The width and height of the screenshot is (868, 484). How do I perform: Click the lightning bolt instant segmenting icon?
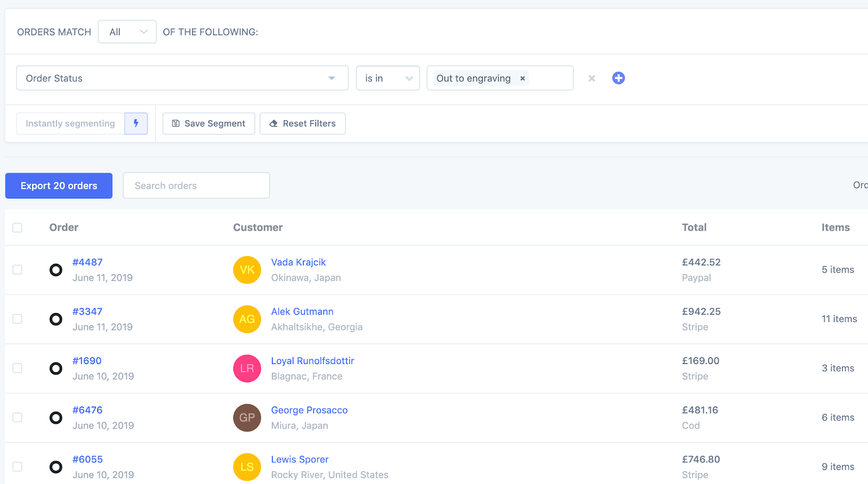[x=136, y=123]
